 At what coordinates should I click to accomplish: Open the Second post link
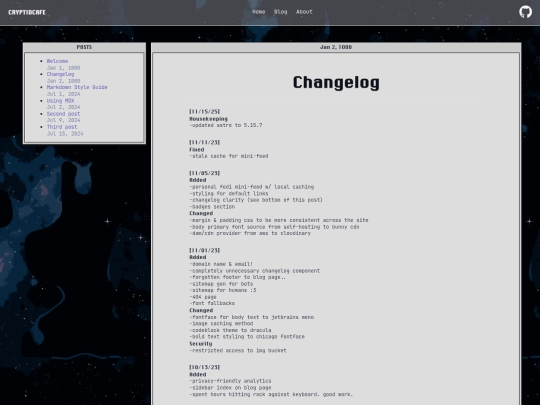[x=63, y=114]
